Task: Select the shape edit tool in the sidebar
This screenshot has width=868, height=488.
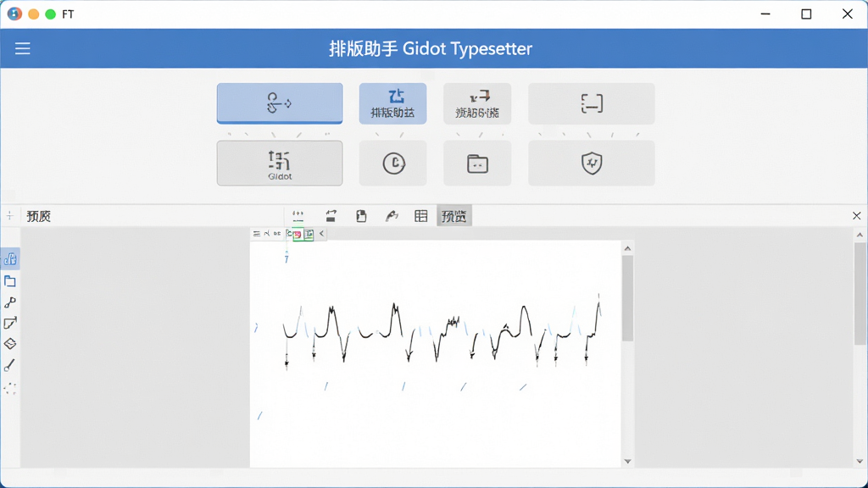Action: [x=10, y=323]
